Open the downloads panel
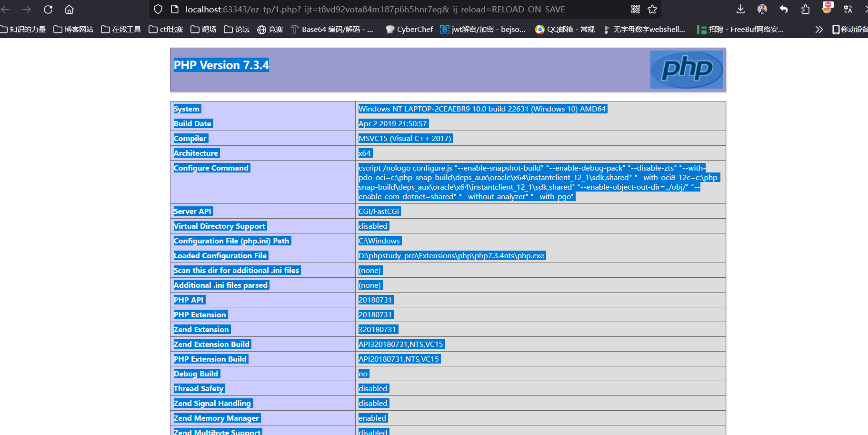This screenshot has width=868, height=435. (740, 9)
